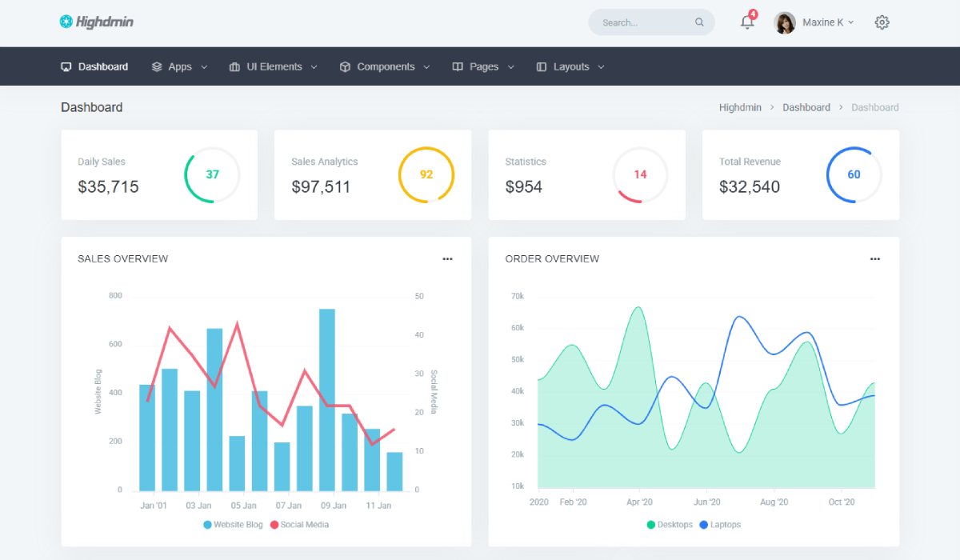
Task: Expand the UI Elements dropdown
Action: pyautogui.click(x=274, y=67)
